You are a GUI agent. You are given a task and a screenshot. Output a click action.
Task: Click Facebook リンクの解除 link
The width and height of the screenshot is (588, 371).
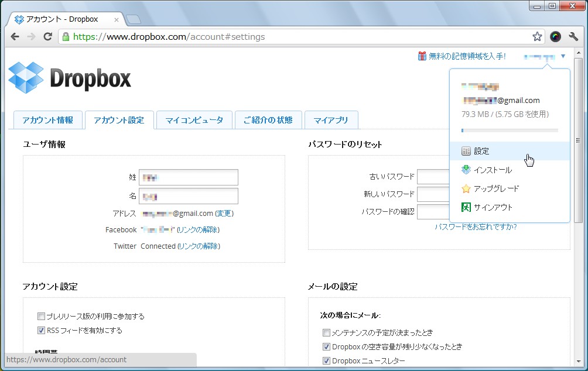coord(199,230)
